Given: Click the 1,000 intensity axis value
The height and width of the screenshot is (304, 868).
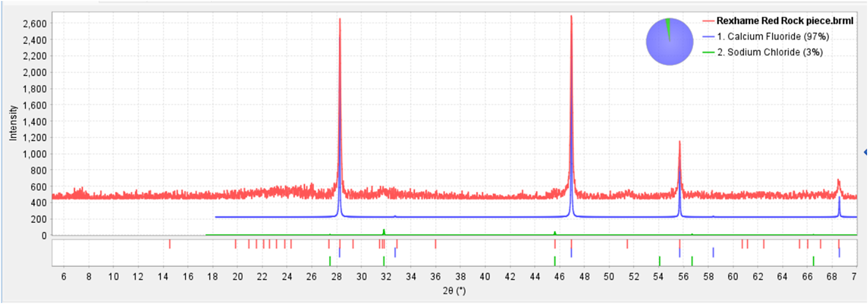Looking at the screenshot, I should tap(35, 154).
